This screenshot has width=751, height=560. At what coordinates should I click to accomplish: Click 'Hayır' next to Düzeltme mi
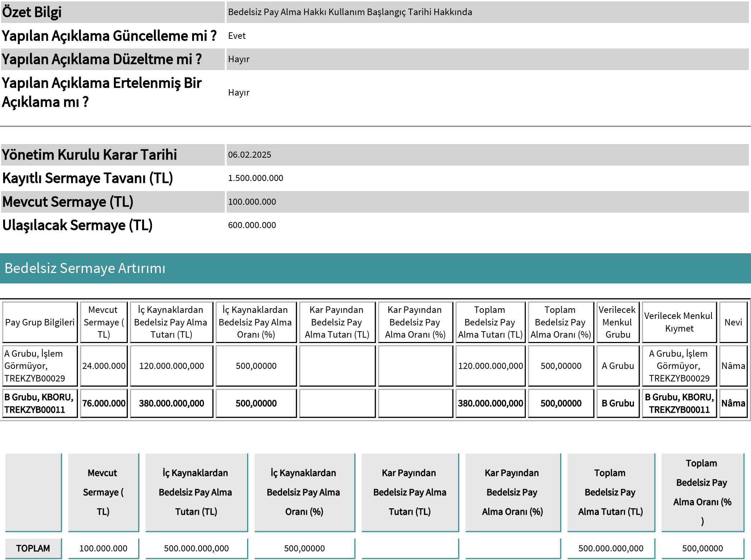(239, 59)
